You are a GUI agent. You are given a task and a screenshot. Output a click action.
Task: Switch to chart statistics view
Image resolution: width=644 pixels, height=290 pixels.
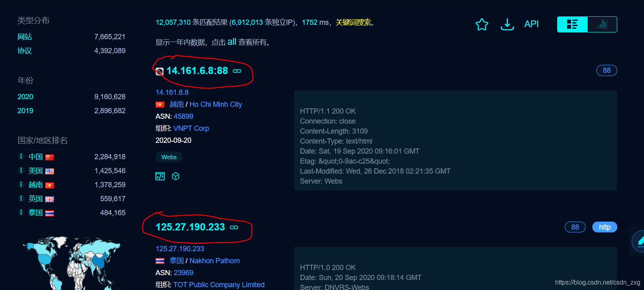602,24
